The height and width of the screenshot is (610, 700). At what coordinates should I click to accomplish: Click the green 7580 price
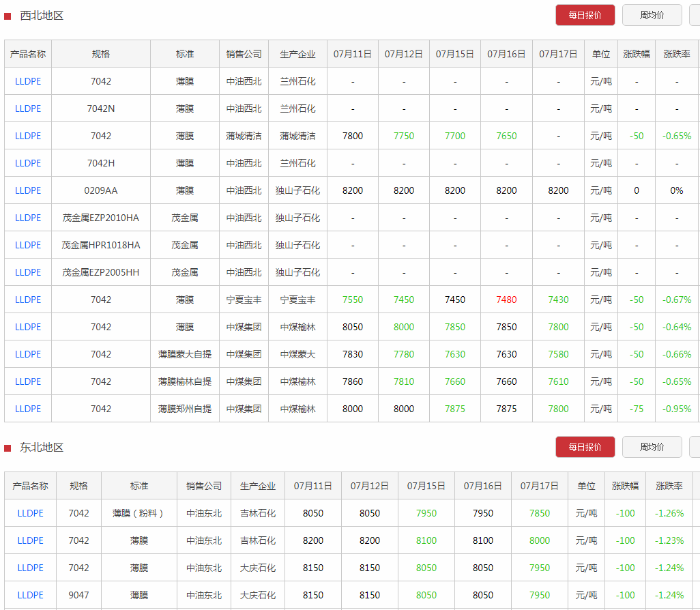(558, 353)
